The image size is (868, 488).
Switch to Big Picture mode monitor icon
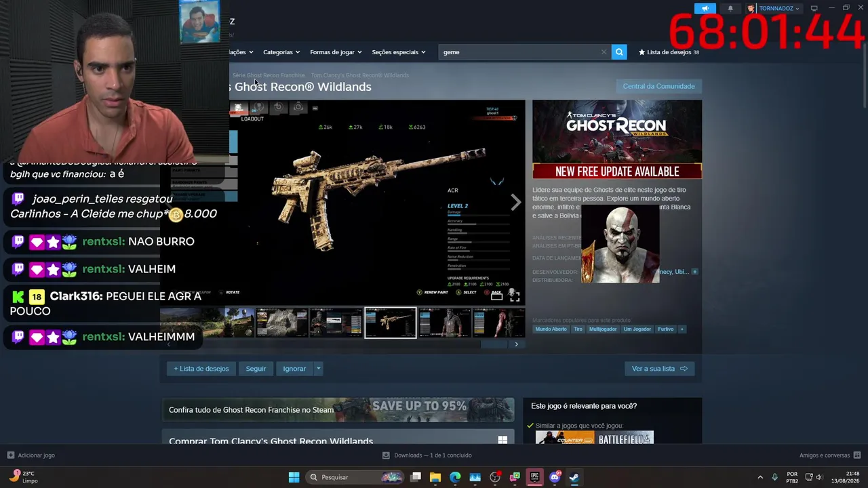point(814,8)
